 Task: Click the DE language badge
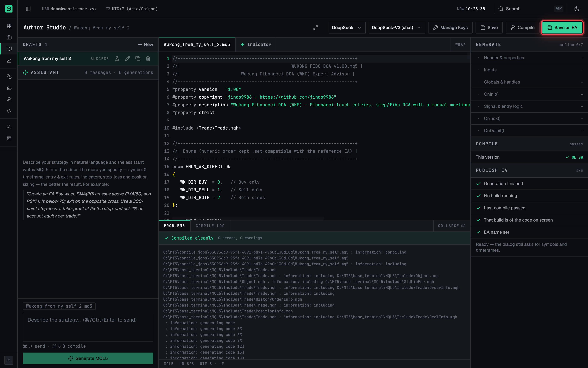tap(9, 360)
